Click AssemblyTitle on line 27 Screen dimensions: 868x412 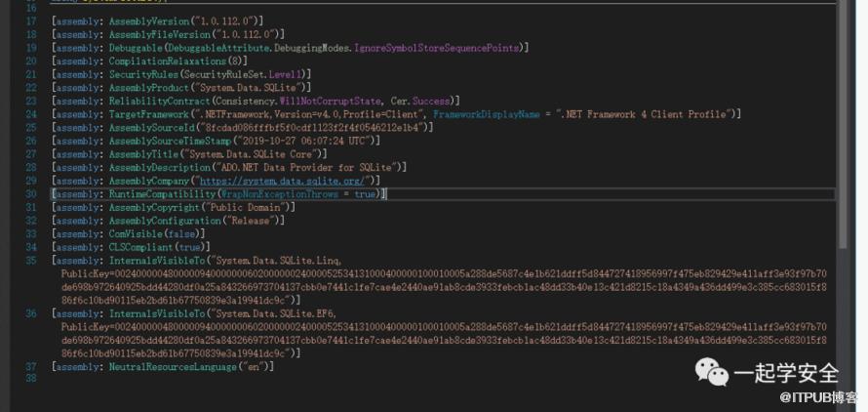coord(143,154)
